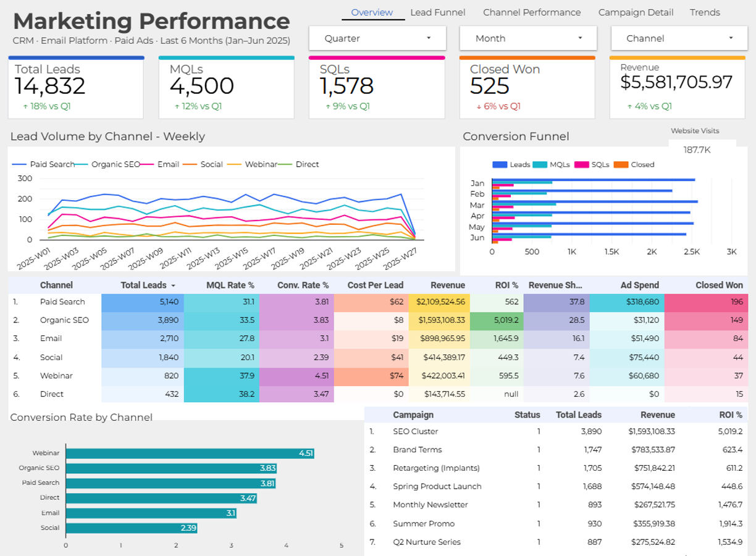Viewport: 756px width, 556px height.
Task: Toggle Email series in line legend
Action: [160, 164]
